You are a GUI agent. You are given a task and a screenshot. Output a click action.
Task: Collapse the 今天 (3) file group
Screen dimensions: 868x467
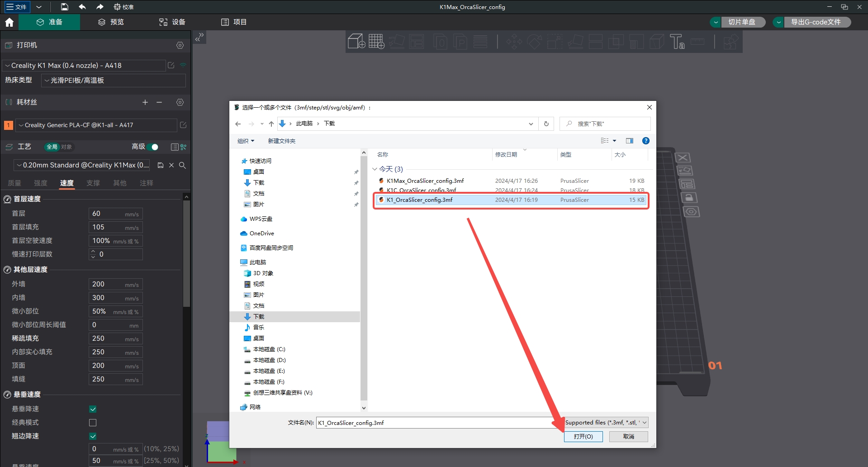[x=375, y=169]
